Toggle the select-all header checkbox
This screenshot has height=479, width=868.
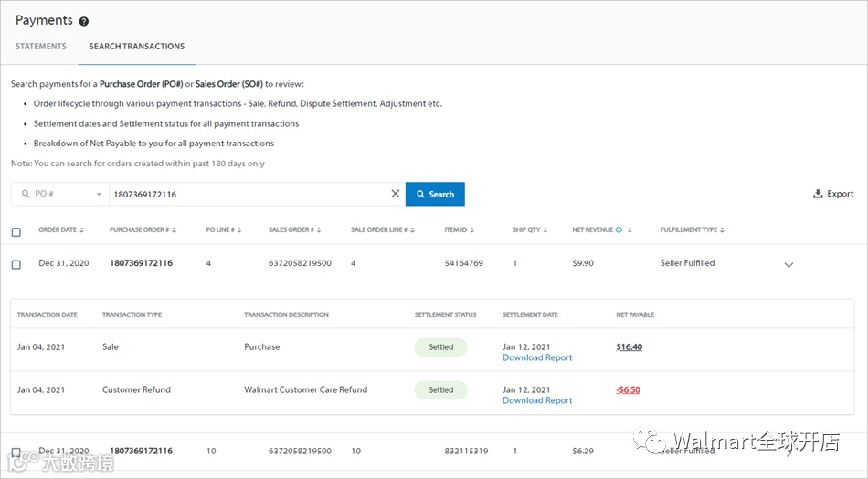16,232
